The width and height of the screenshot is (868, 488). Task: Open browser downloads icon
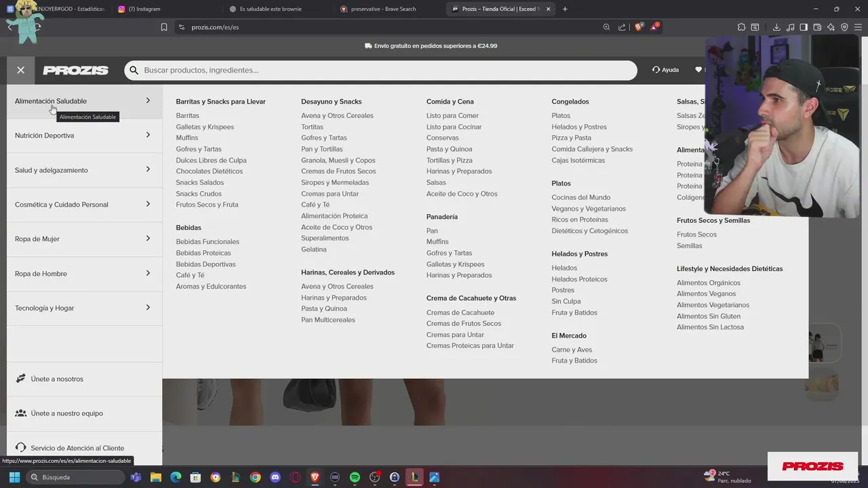pos(776,27)
